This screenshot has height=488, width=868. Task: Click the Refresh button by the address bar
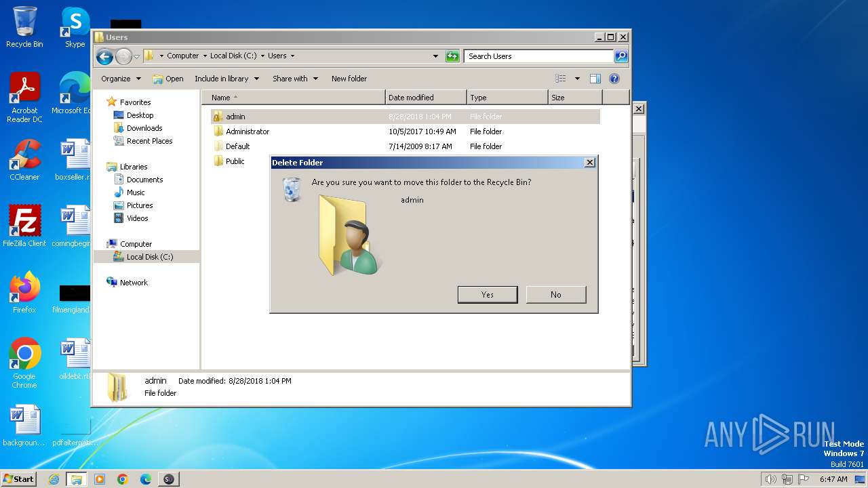452,56
